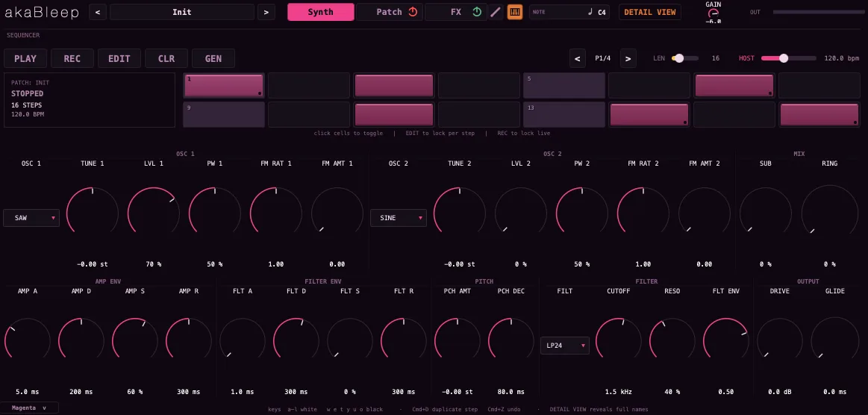Go to previous preset arrow
The height and width of the screenshot is (415, 868).
(98, 12)
